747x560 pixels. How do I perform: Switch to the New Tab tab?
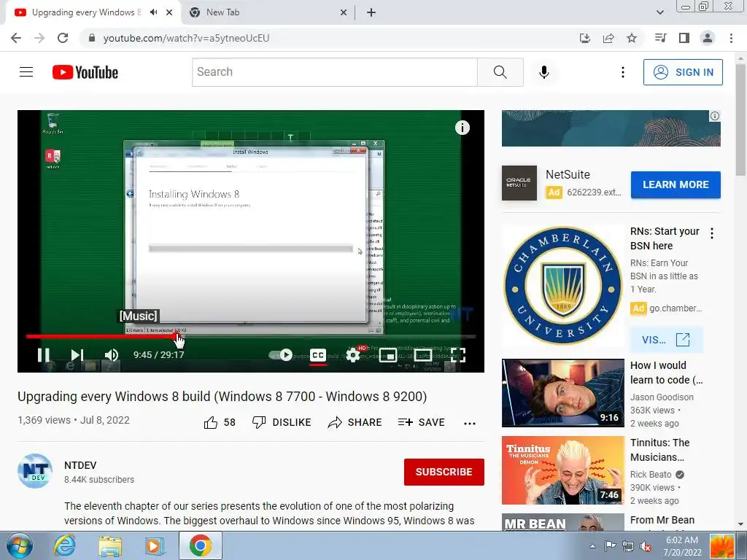tap(267, 12)
